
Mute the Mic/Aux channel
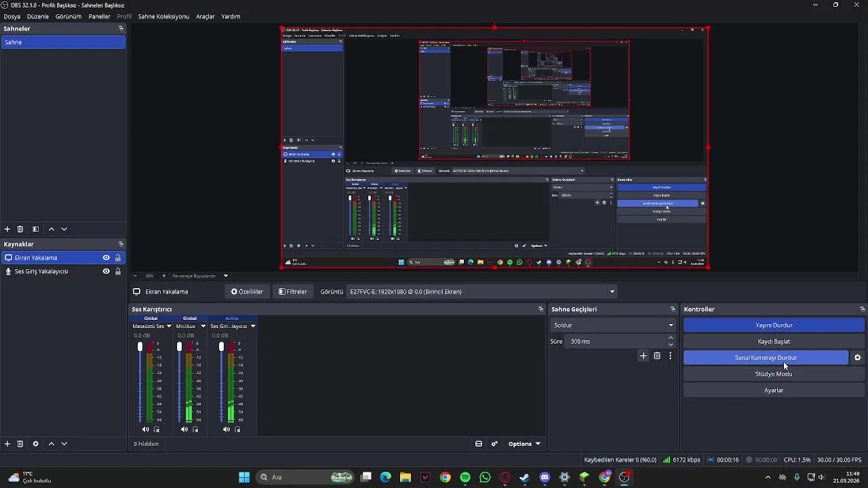pos(184,429)
